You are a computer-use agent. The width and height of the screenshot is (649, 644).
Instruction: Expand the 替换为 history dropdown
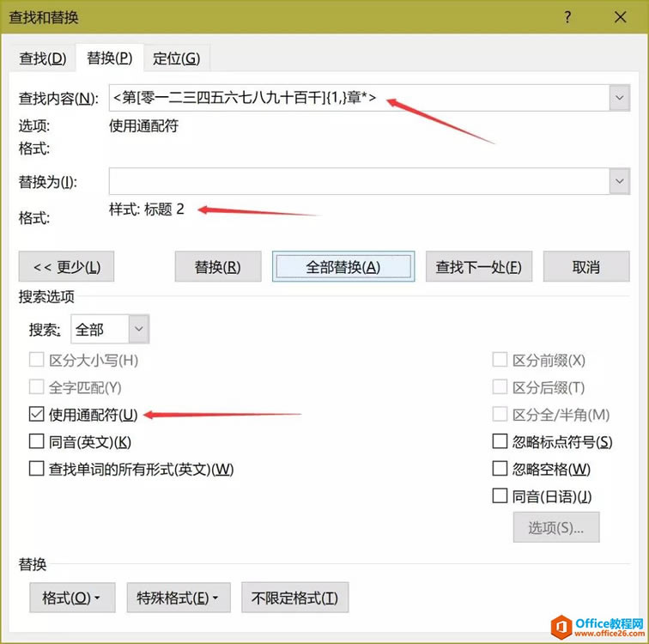pos(620,181)
